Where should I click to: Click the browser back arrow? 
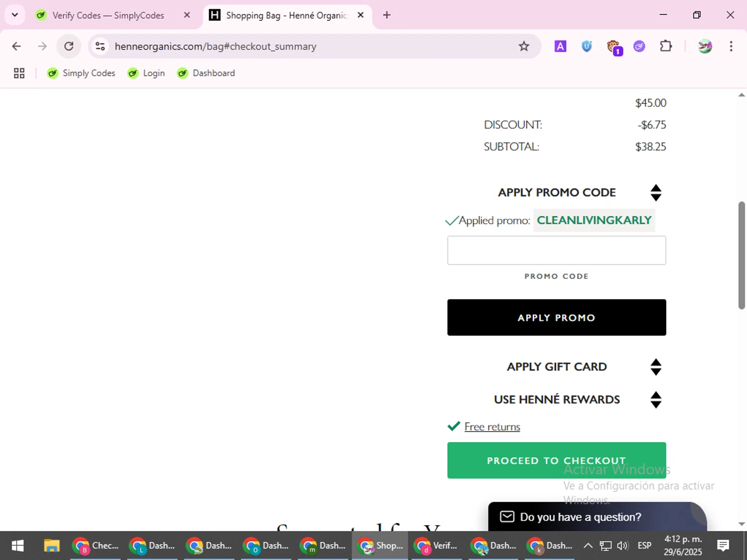16,46
